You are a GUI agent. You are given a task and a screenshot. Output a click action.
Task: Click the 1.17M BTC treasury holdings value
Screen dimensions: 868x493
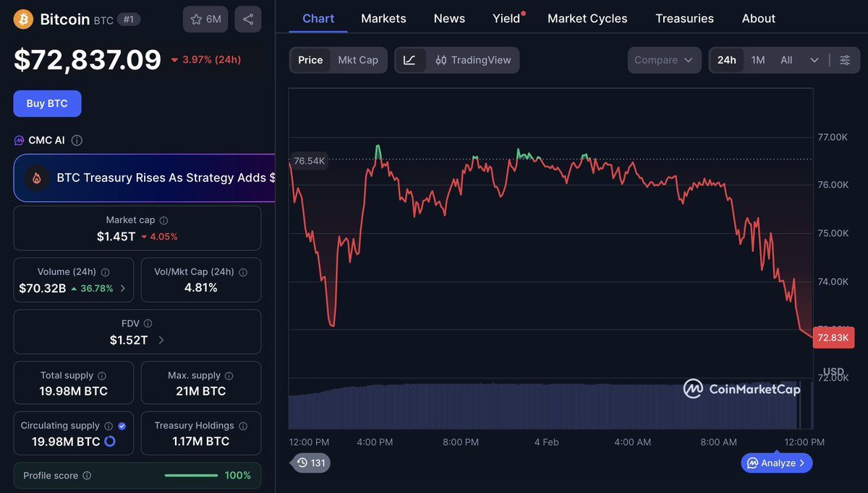tap(200, 441)
